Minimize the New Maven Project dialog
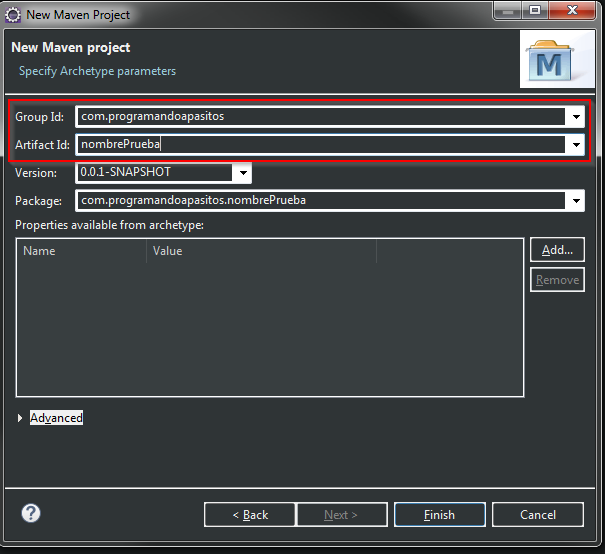This screenshot has height=554, width=605. (508, 11)
